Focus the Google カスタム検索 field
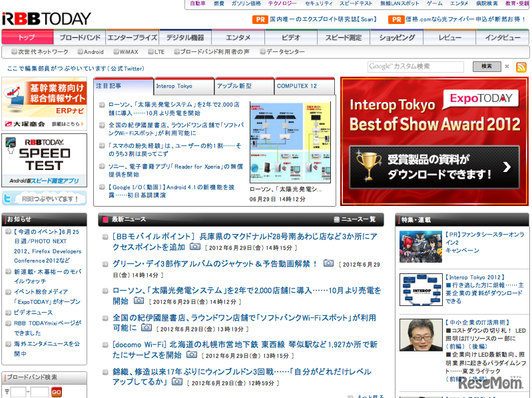 [x=415, y=67]
